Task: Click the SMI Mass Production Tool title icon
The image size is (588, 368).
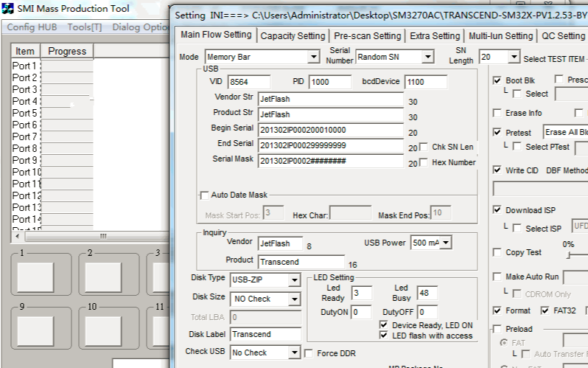Action: 7,10
